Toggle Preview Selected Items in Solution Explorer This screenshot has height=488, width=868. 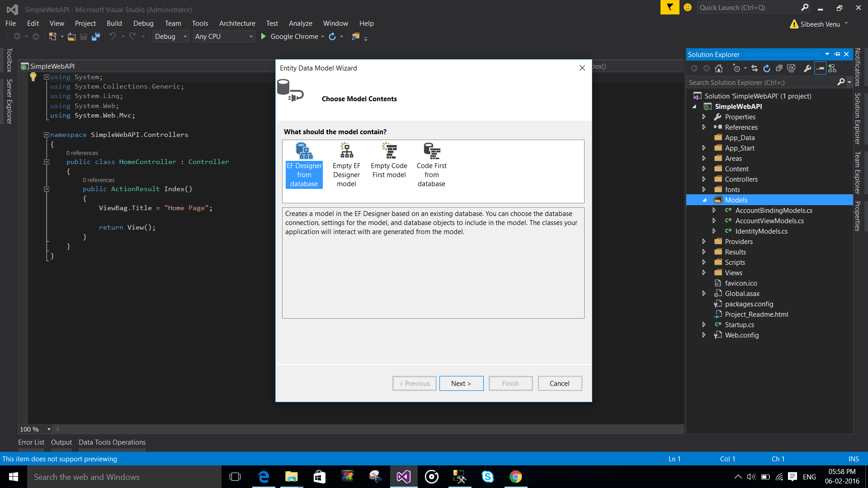click(x=820, y=68)
